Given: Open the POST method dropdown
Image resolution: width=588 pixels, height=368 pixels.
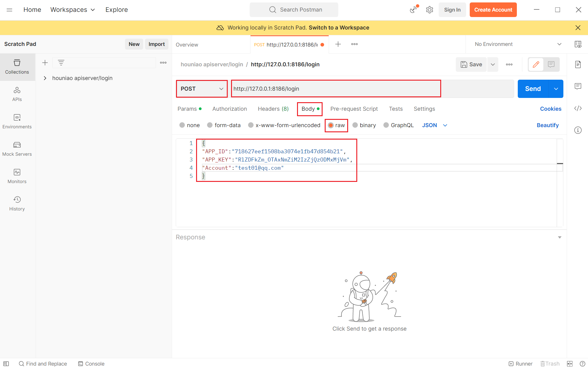Looking at the screenshot, I should [x=202, y=89].
